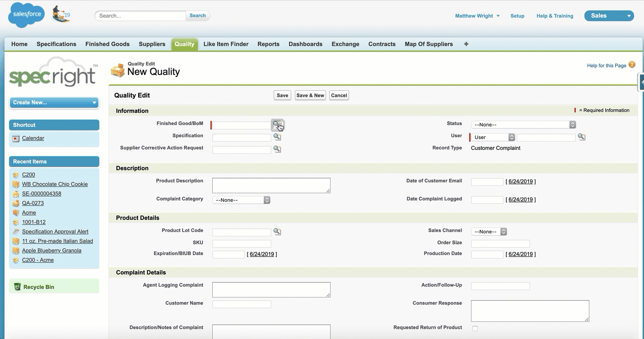Open the Specification lookup icon

click(x=277, y=137)
